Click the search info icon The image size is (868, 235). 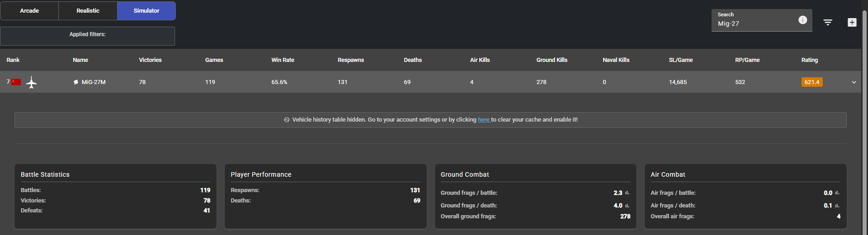[802, 20]
